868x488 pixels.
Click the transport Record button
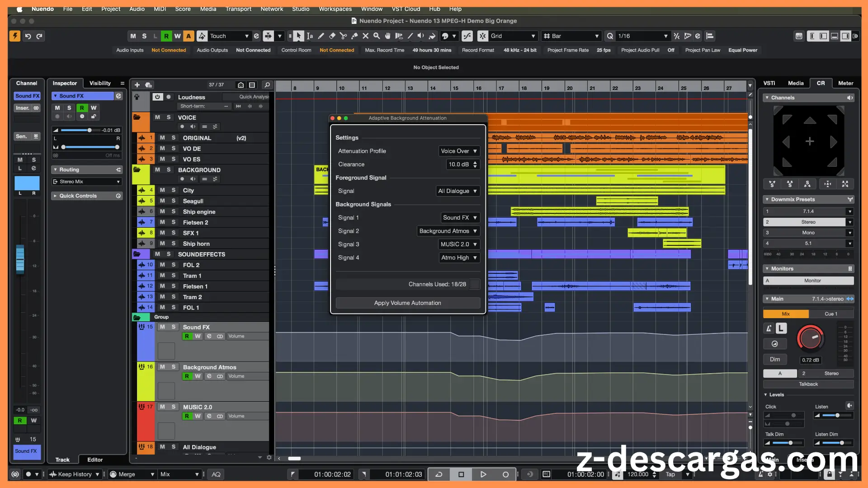pos(505,474)
